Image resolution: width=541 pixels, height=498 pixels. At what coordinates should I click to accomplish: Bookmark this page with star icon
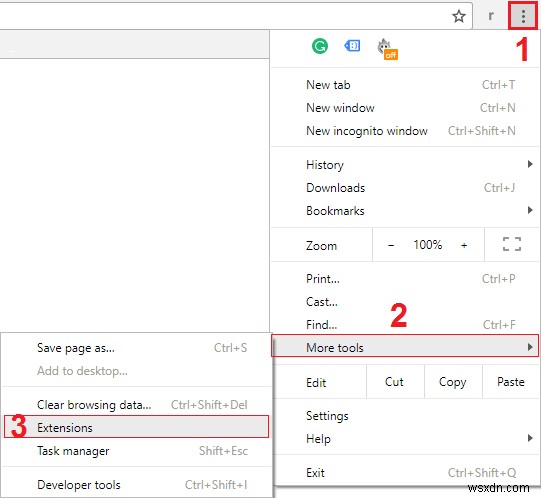click(x=459, y=16)
